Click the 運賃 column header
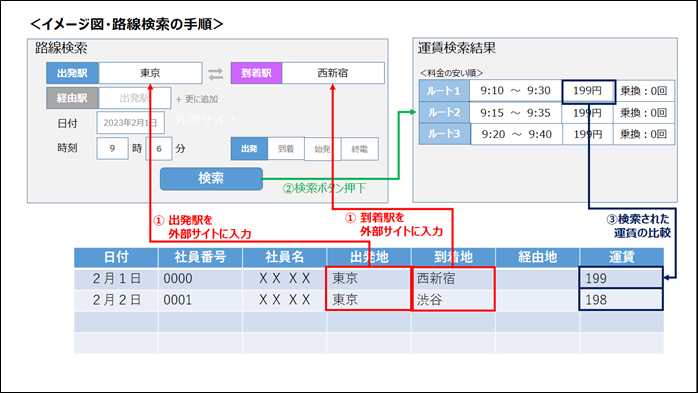 [x=621, y=257]
